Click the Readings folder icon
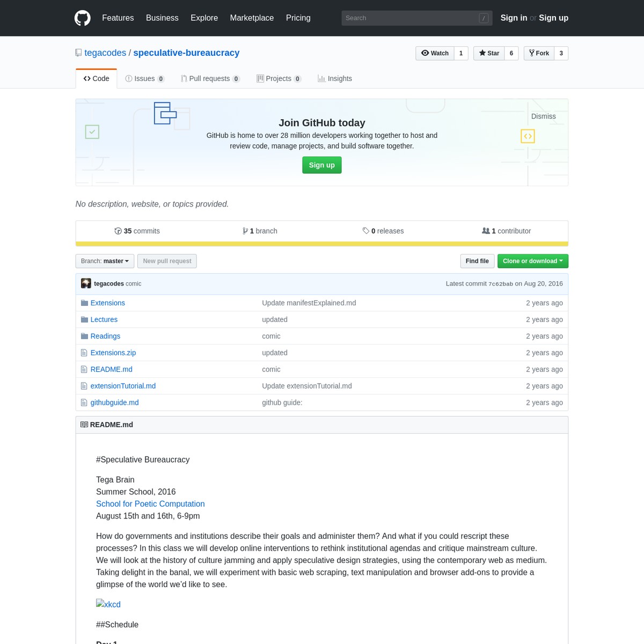 coord(84,336)
